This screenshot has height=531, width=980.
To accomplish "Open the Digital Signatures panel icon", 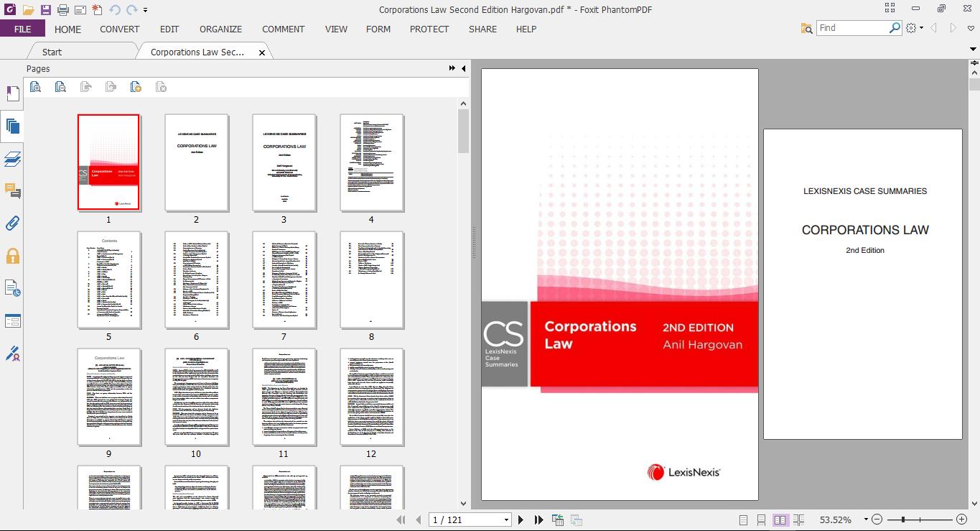I will (x=12, y=353).
